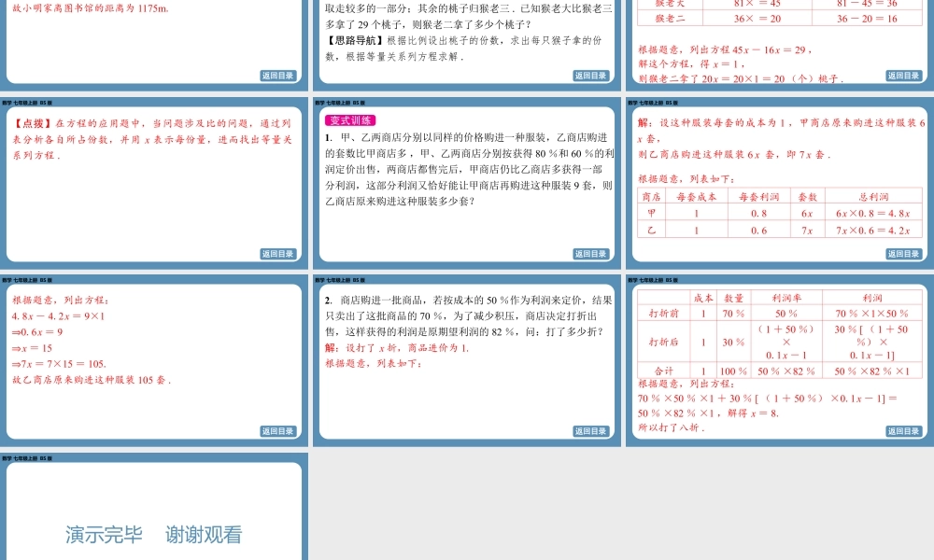
Task: Click the 演示完毕 谢谢观看 text
Action: [154, 534]
